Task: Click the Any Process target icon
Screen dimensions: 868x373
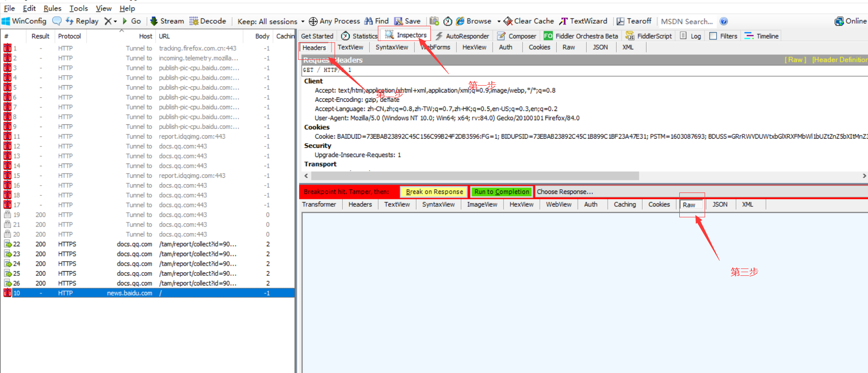Action: [313, 21]
